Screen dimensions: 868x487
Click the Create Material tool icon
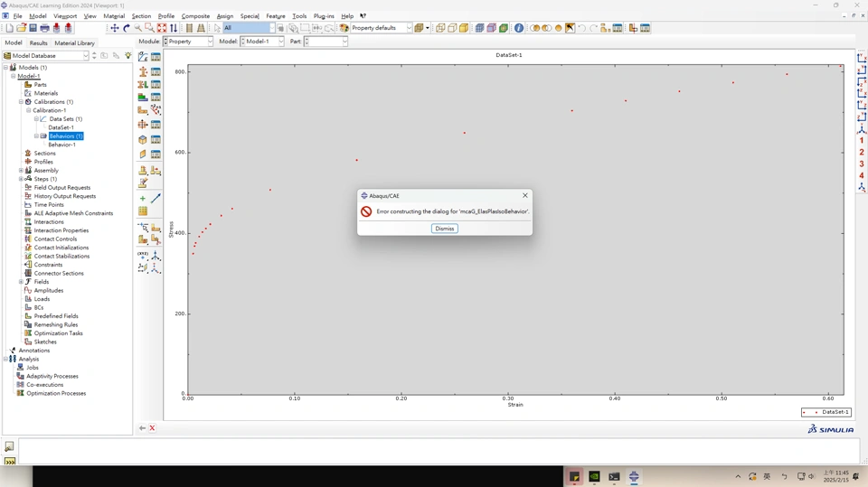tap(143, 56)
